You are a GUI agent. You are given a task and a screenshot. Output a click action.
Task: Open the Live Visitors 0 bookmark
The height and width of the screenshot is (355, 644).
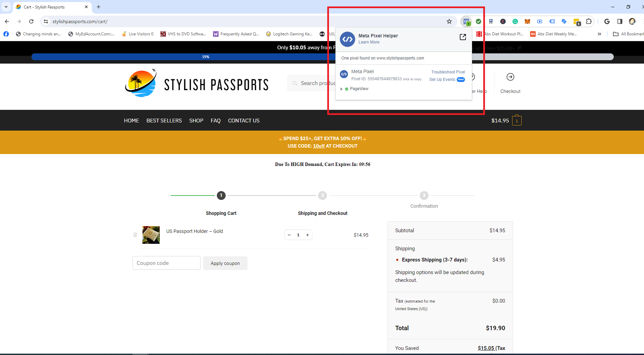[138, 34]
